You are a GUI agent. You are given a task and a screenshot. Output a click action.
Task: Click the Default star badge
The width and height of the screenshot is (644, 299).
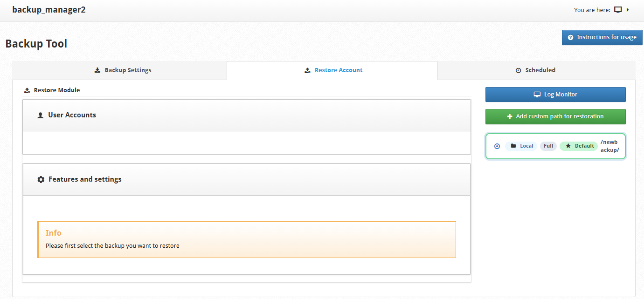point(579,146)
